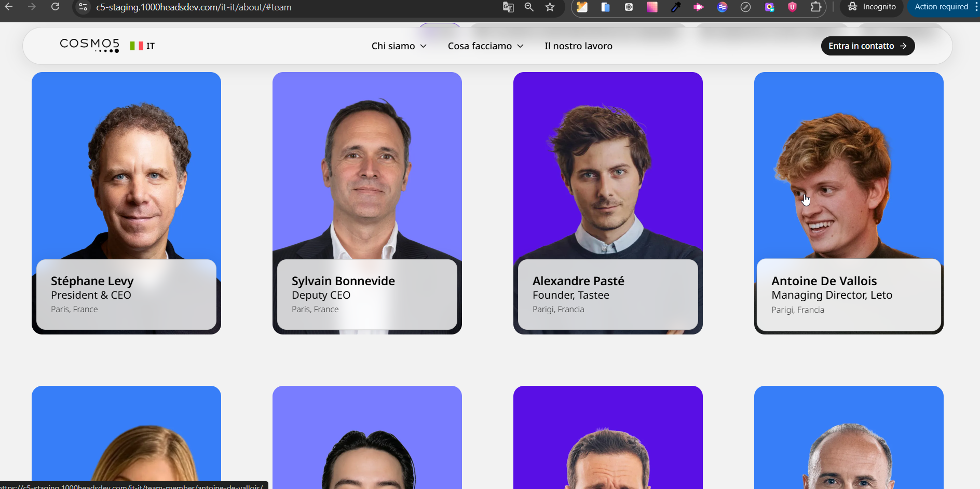Click the name Sylvain Bonnevide
This screenshot has width=980, height=489.
[x=343, y=281]
